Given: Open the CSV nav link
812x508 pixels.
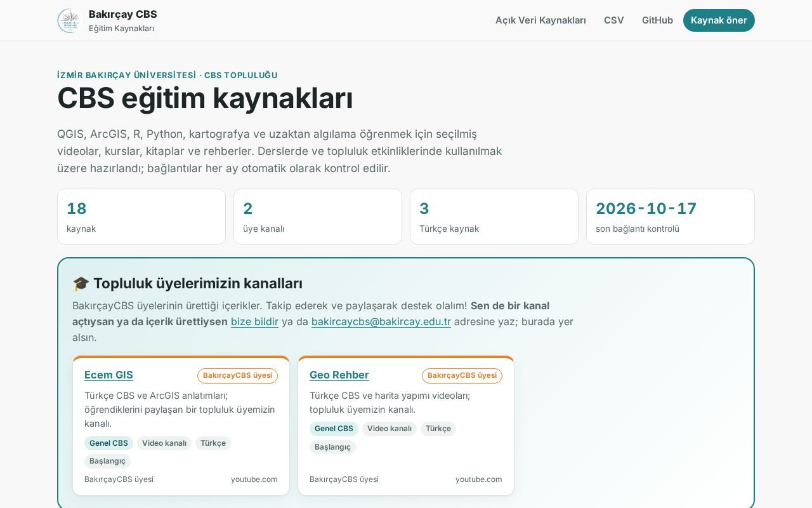Looking at the screenshot, I should point(614,20).
